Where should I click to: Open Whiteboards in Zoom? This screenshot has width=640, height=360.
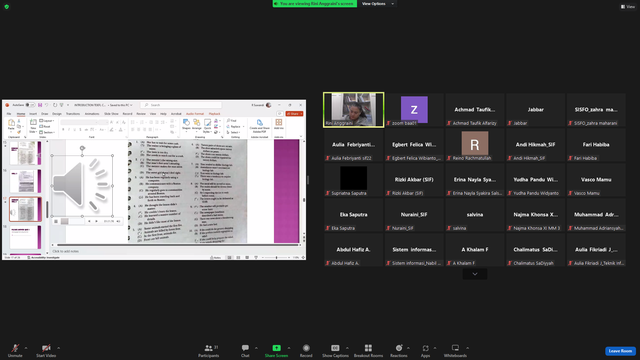click(x=455, y=350)
